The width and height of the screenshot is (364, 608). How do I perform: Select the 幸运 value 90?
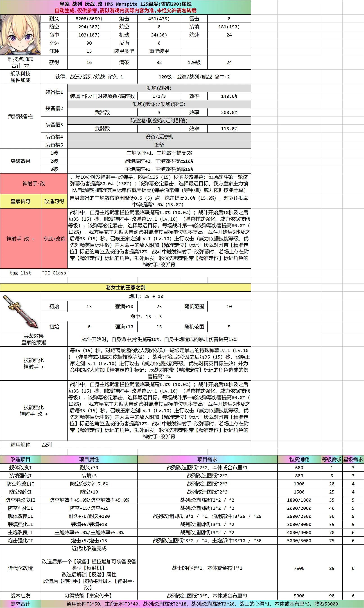[x=89, y=43]
